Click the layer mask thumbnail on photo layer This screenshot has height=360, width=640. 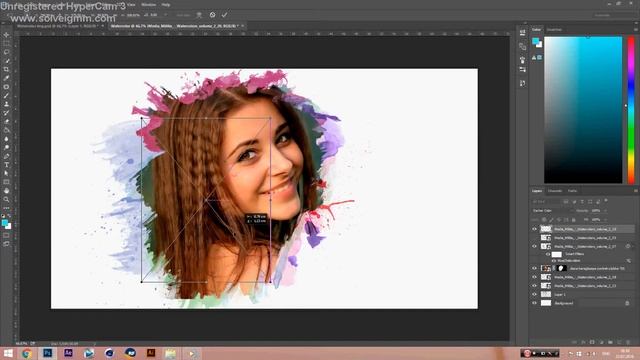(x=562, y=268)
